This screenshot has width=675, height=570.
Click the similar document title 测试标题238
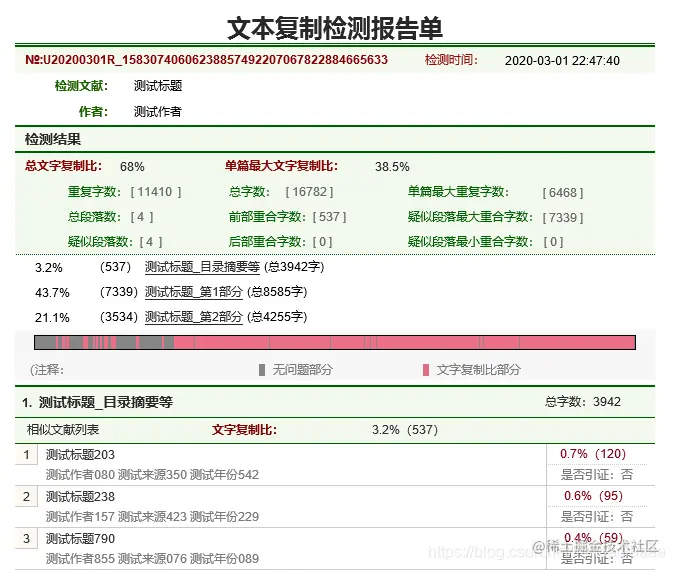[x=81, y=497]
